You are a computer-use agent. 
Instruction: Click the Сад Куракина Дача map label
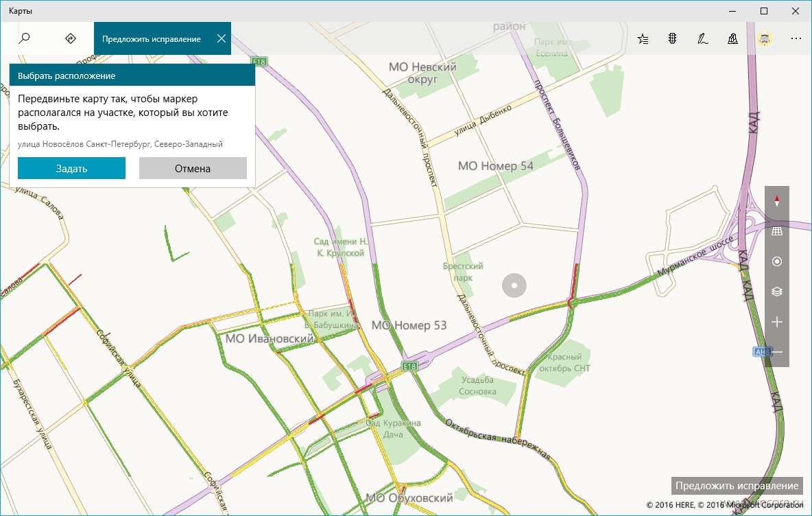click(x=393, y=429)
